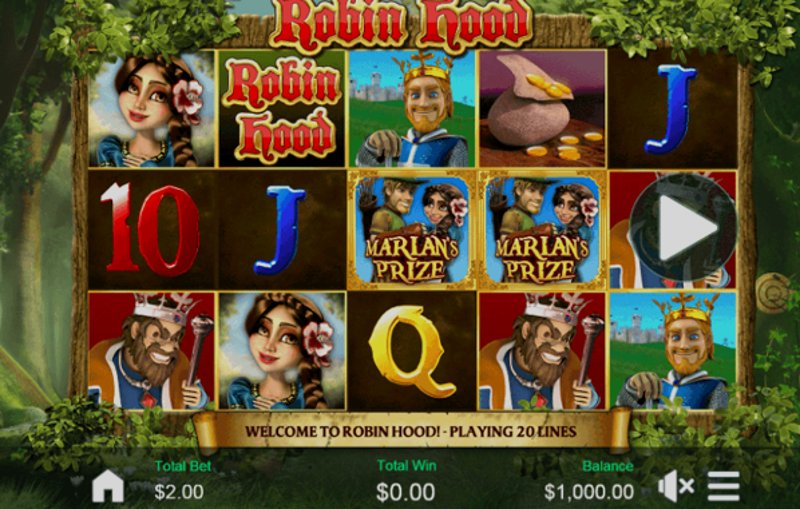This screenshot has width=800, height=509.
Task: Select the bottom-row Maid Marian symbol
Action: [282, 350]
